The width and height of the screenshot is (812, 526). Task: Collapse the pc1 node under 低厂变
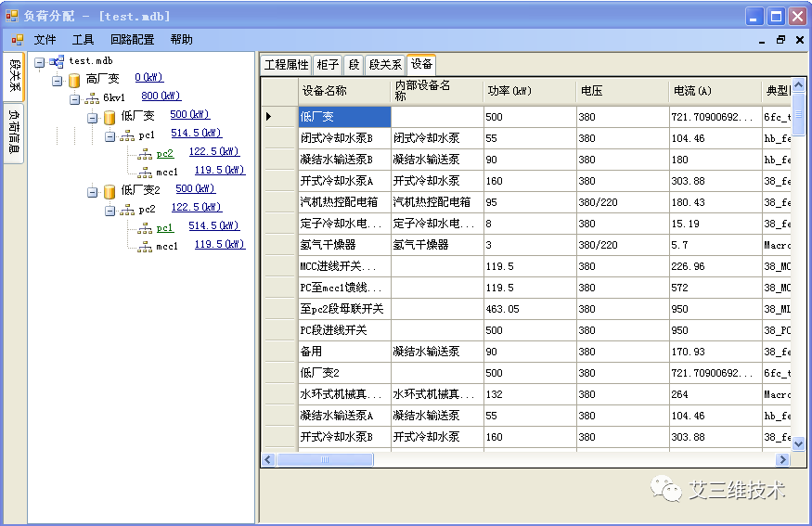coord(110,136)
